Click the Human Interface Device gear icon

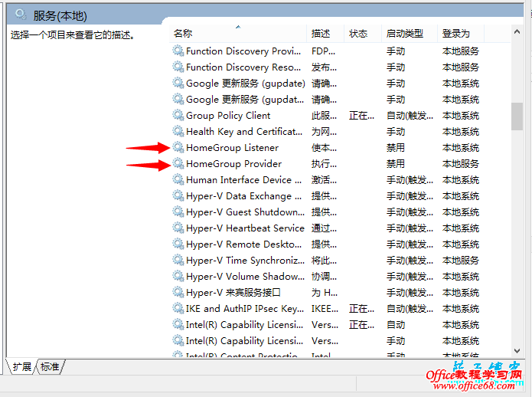(178, 179)
